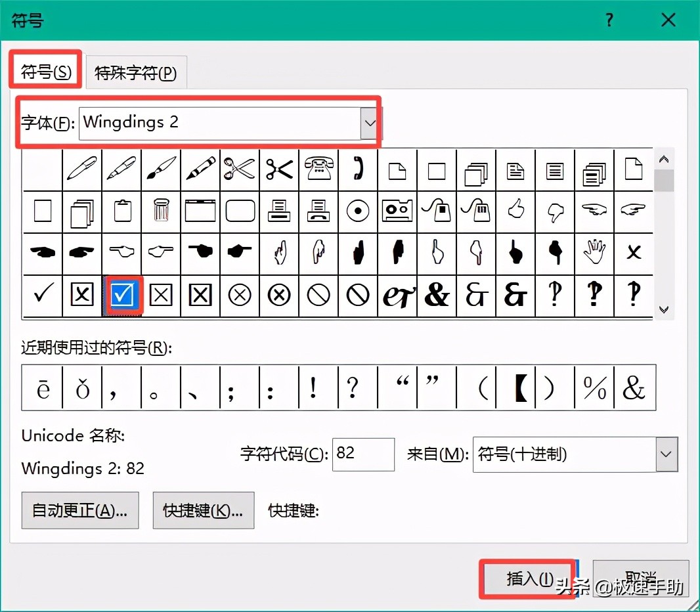Select the thumbs-down symbol
The width and height of the screenshot is (700, 612).
tap(555, 211)
